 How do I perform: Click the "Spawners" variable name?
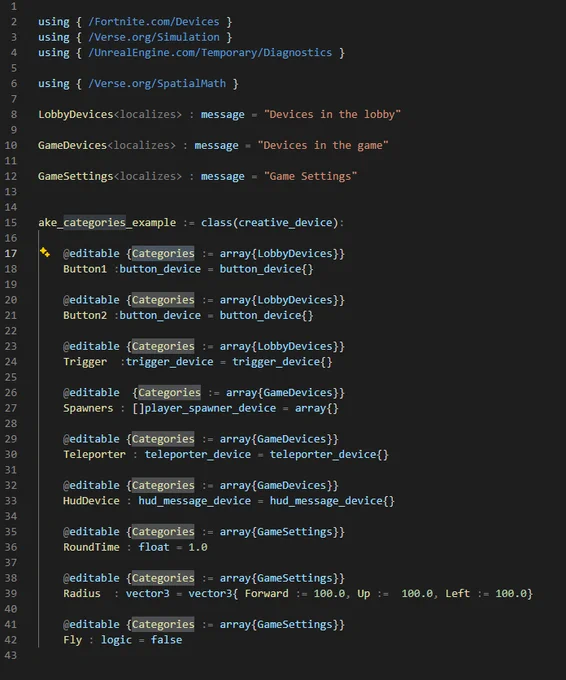tap(88, 408)
